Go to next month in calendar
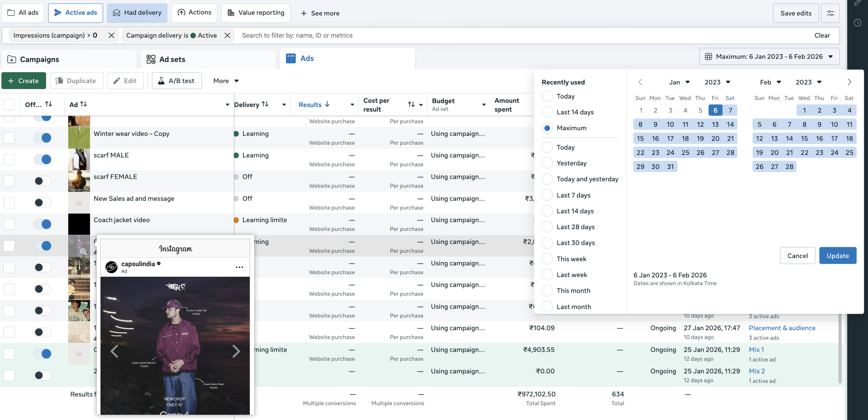The image size is (868, 420). click(x=849, y=82)
